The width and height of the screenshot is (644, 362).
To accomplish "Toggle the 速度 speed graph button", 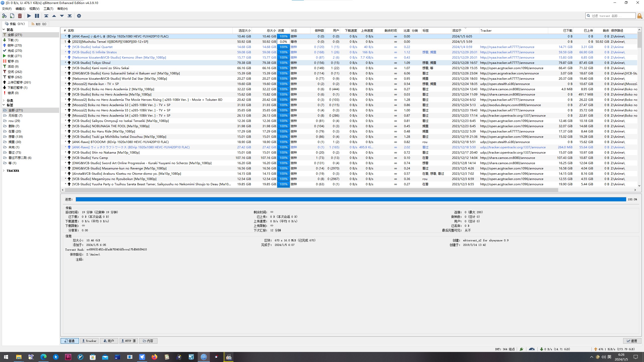I will click(x=632, y=341).
